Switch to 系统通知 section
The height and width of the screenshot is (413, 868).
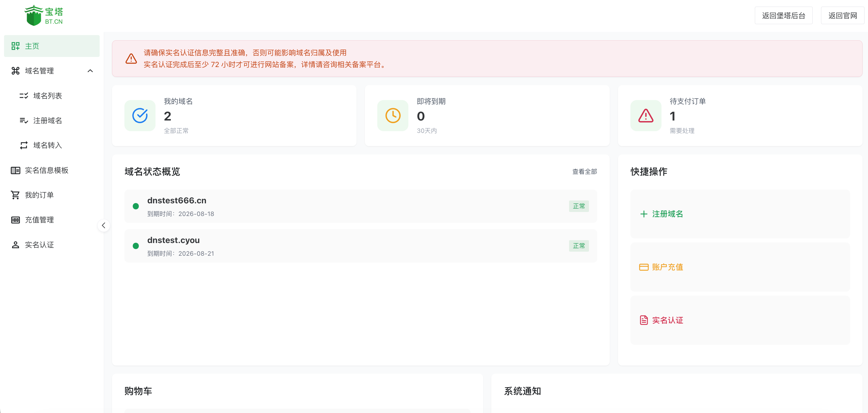[522, 391]
